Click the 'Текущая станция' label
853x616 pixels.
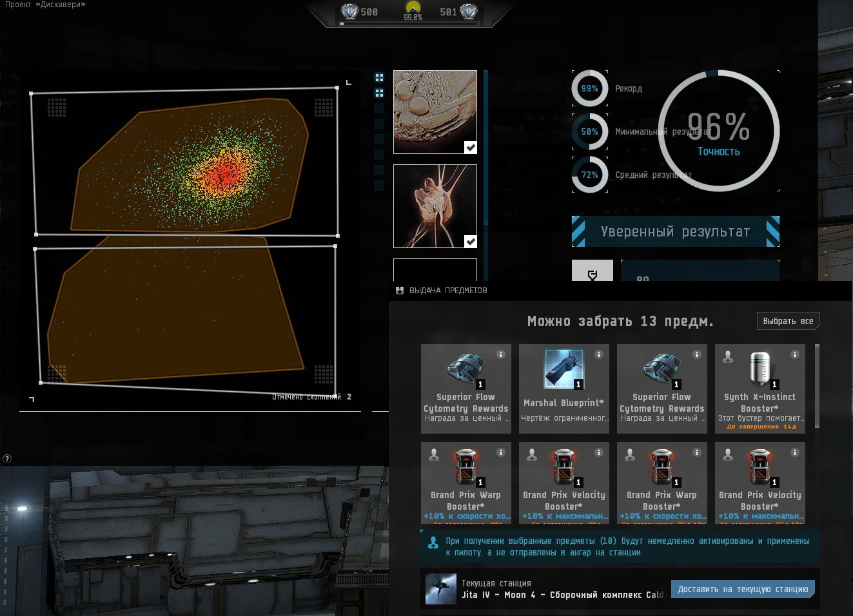coord(496,583)
